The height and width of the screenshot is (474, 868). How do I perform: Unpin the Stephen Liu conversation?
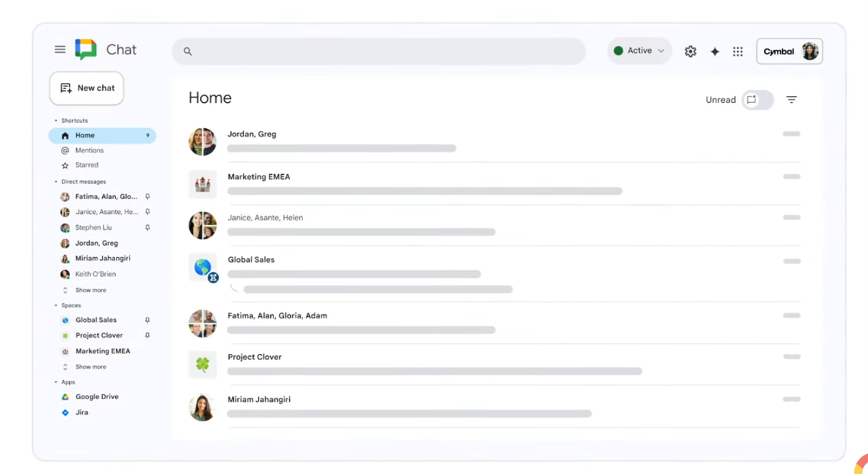(x=147, y=227)
